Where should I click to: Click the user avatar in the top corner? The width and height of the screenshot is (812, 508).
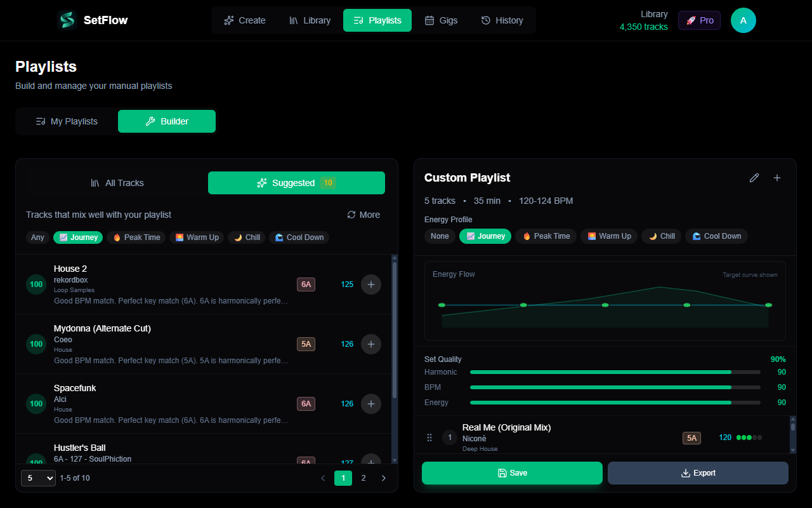(x=743, y=20)
